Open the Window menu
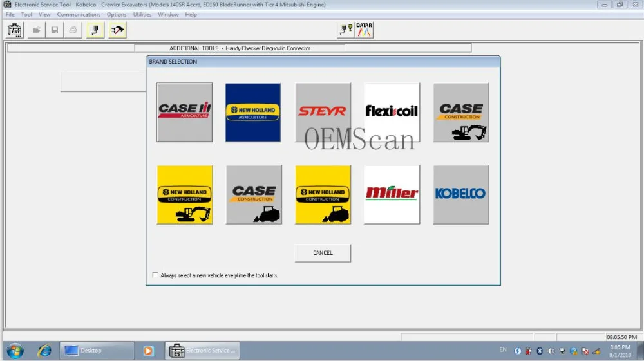644x361 pixels. [168, 14]
